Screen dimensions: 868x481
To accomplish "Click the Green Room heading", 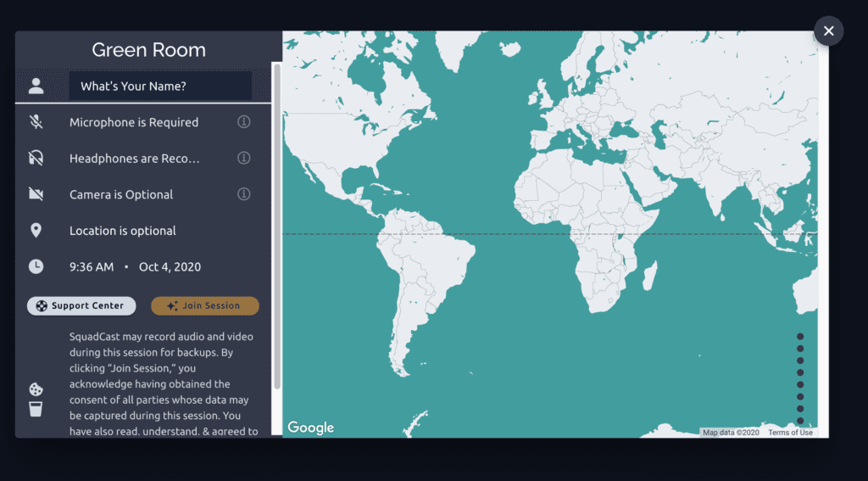I will (x=149, y=50).
